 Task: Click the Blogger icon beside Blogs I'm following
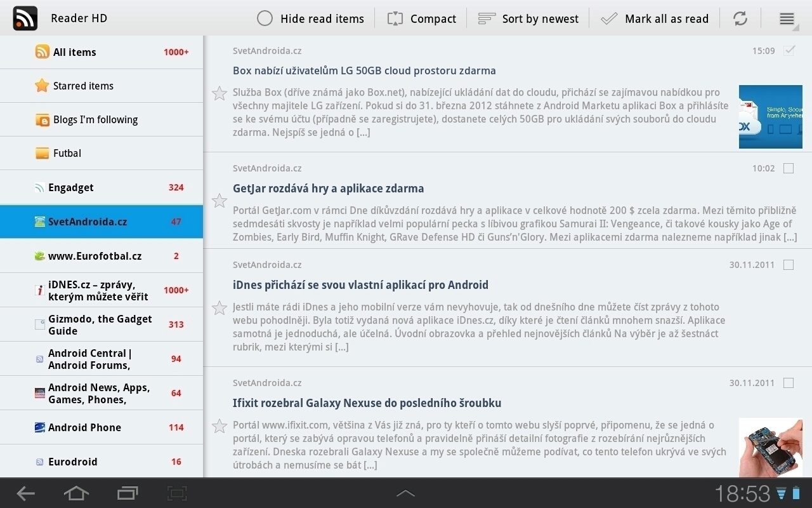tap(42, 119)
